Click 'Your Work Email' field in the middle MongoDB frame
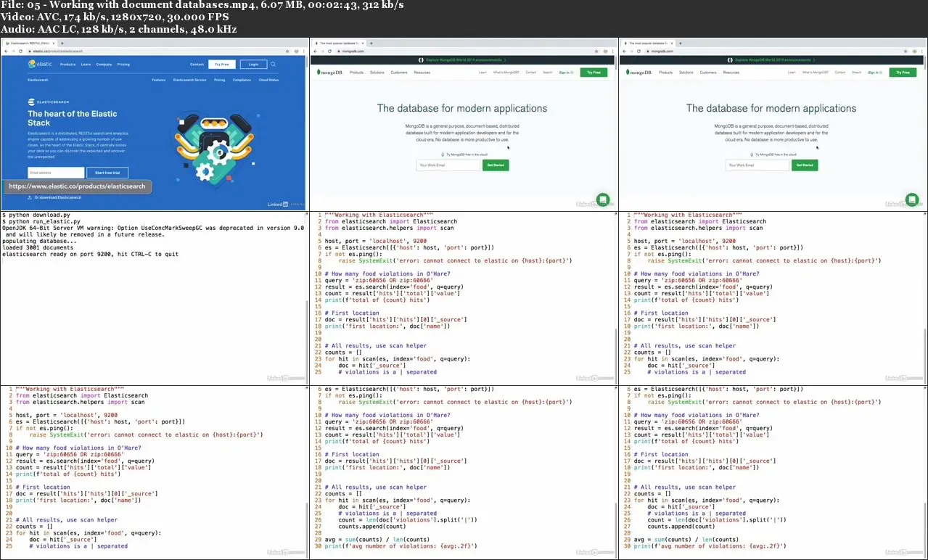928x560 pixels. (x=448, y=165)
